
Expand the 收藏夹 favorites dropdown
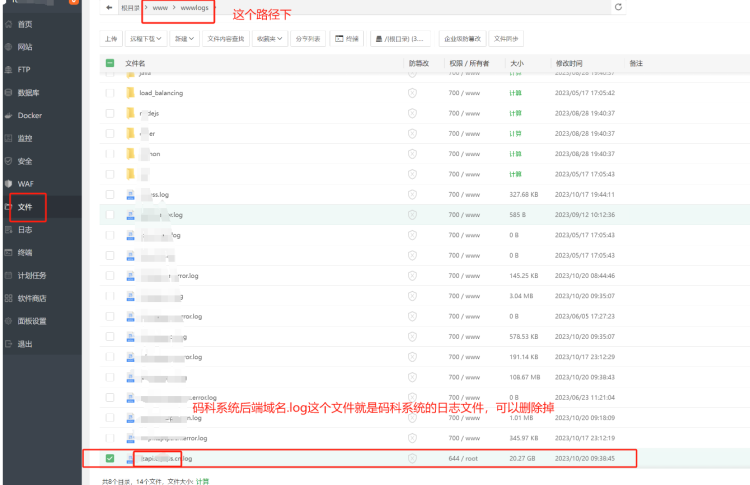pyautogui.click(x=268, y=39)
